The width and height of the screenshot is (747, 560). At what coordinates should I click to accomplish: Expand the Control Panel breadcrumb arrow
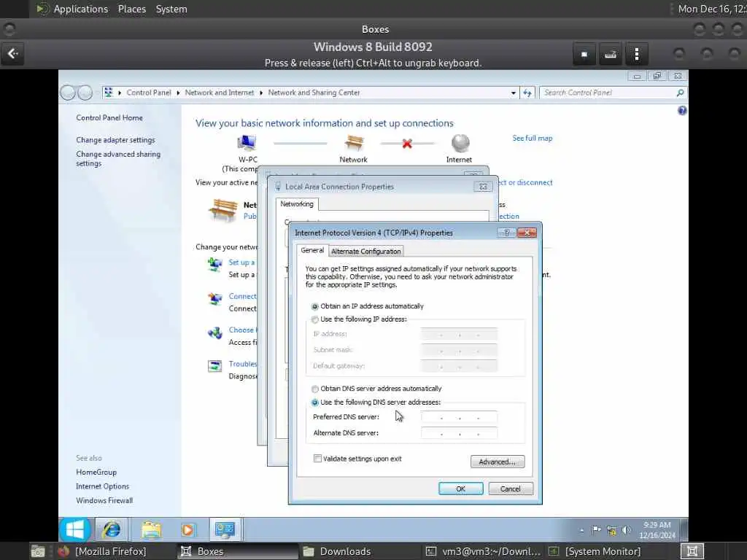(178, 93)
